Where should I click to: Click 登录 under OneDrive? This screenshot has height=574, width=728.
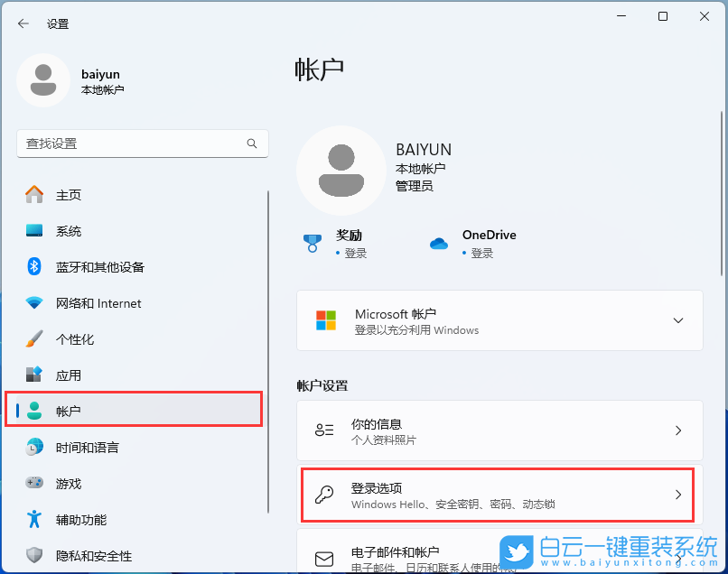click(x=481, y=253)
